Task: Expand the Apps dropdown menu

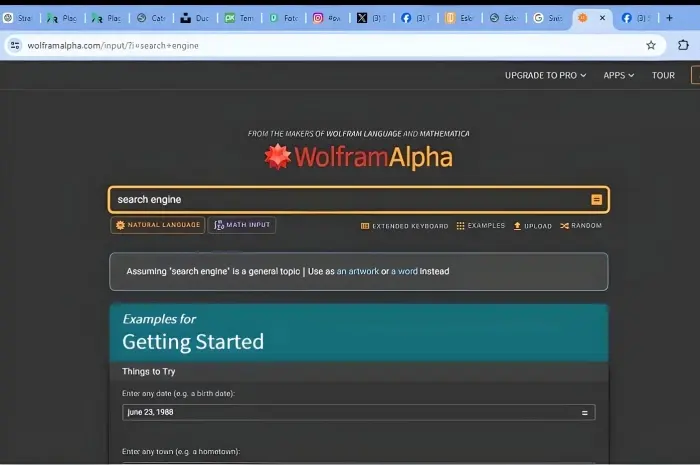Action: (618, 75)
